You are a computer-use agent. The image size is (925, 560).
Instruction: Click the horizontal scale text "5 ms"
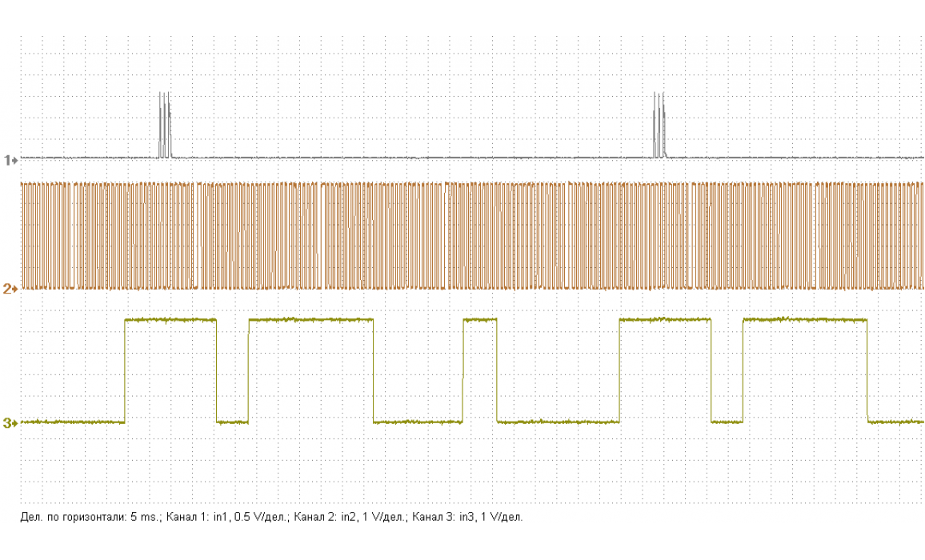pyautogui.click(x=146, y=518)
